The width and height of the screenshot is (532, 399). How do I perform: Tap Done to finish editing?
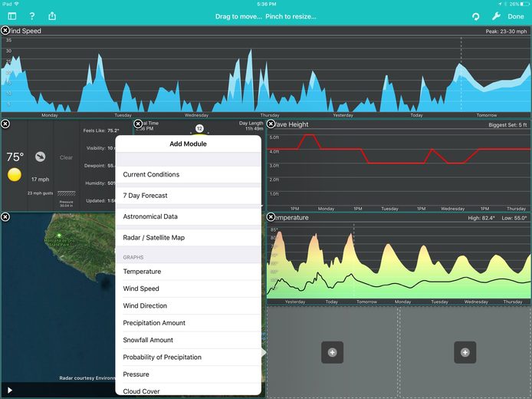pos(516,16)
